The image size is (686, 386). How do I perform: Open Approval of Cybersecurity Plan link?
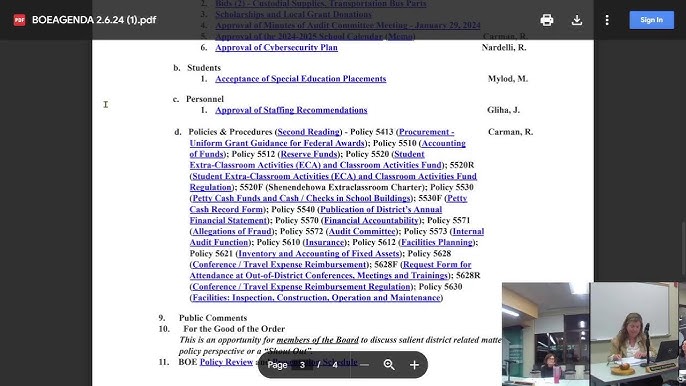pos(276,47)
